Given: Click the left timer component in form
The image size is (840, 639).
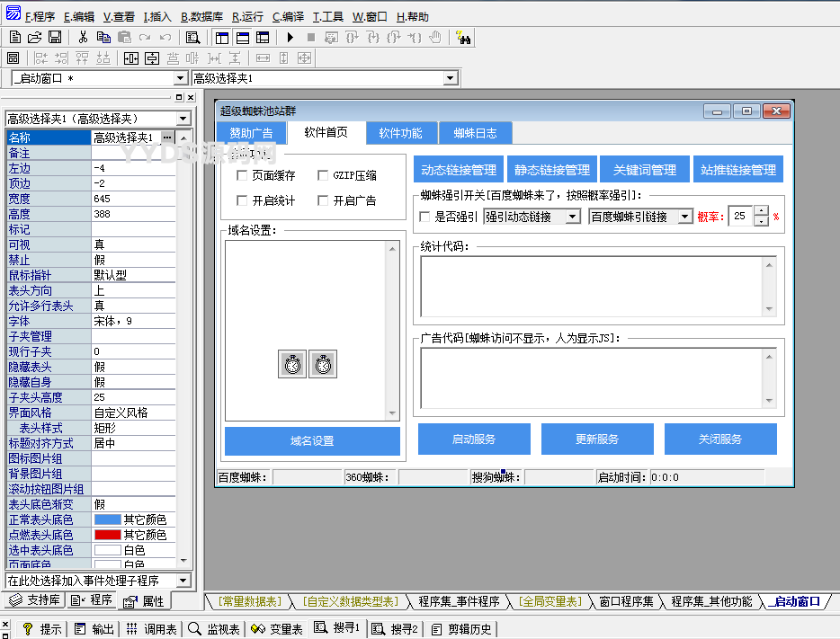Looking at the screenshot, I should 292,364.
